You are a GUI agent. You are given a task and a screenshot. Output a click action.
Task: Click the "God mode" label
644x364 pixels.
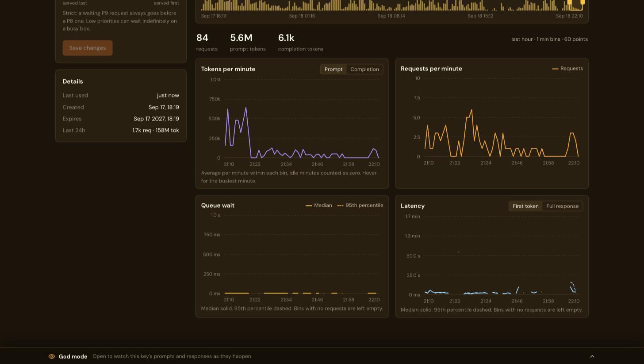(x=73, y=356)
